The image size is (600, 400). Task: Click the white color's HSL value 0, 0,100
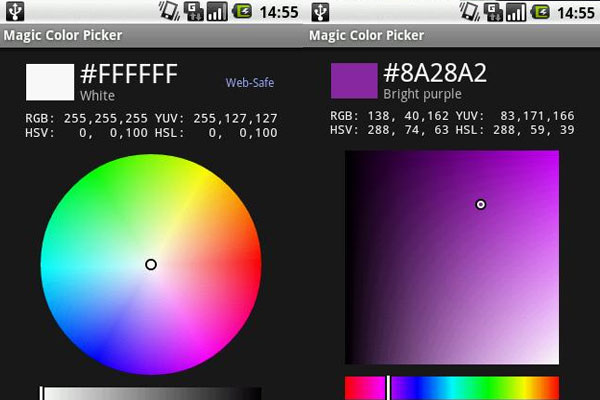243,133
